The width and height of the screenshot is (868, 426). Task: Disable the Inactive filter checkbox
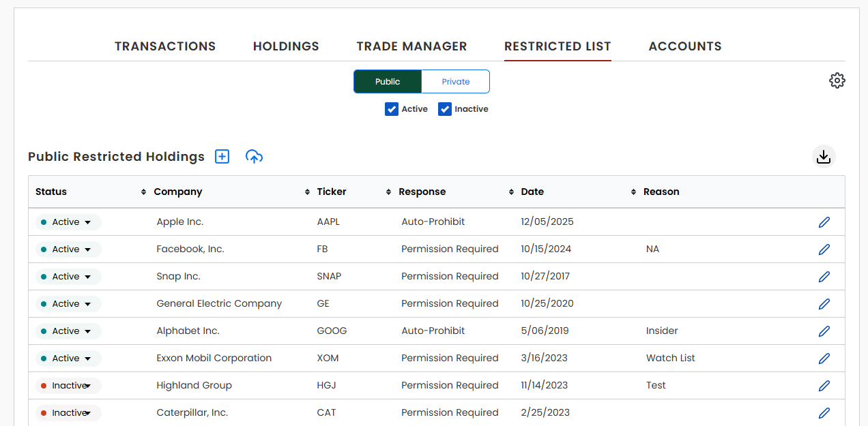coord(445,108)
